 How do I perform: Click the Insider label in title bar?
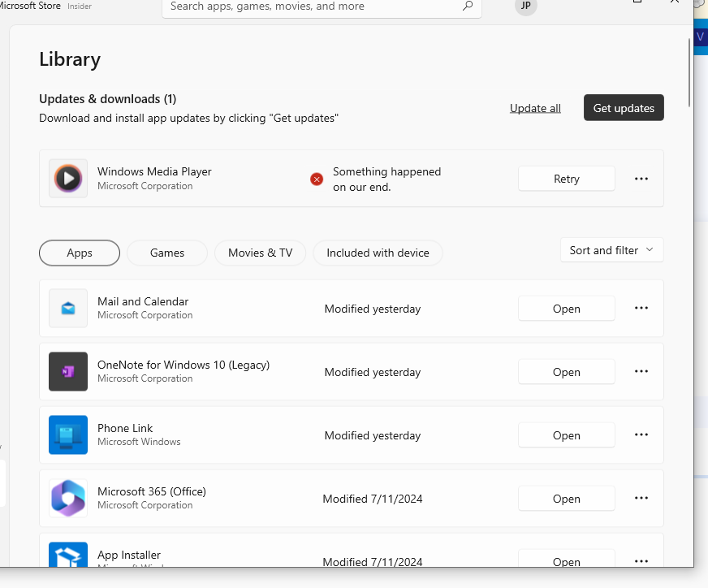(x=80, y=6)
